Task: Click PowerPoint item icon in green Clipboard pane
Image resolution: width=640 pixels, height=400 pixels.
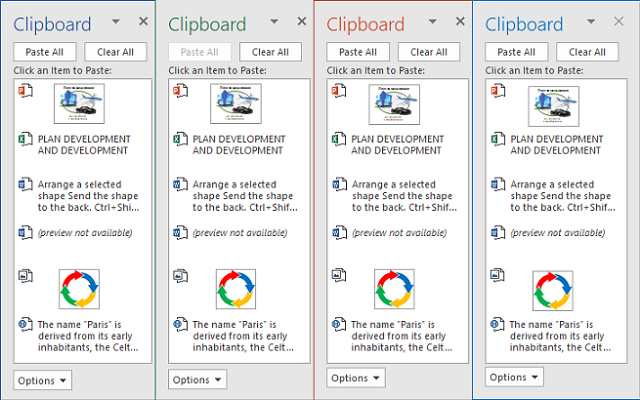Action: (x=180, y=91)
